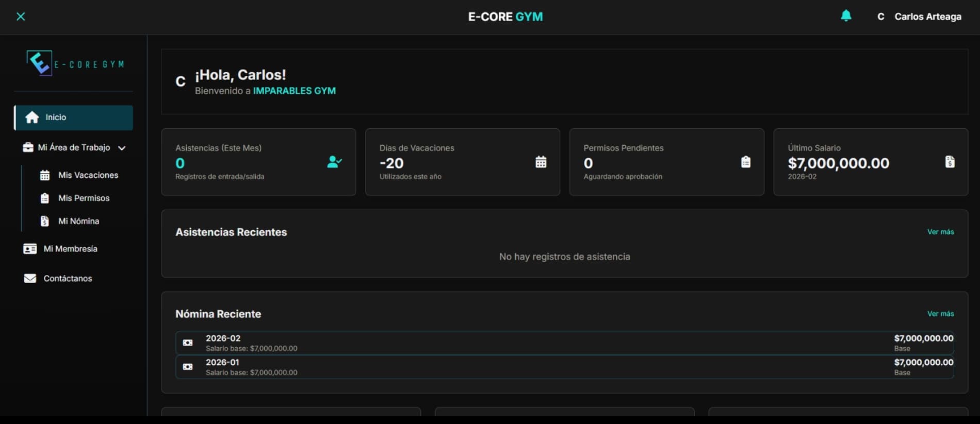Screen dimensions: 980x424
Task: Click the calendar icon beside Mis Vacaciones
Action: click(45, 175)
